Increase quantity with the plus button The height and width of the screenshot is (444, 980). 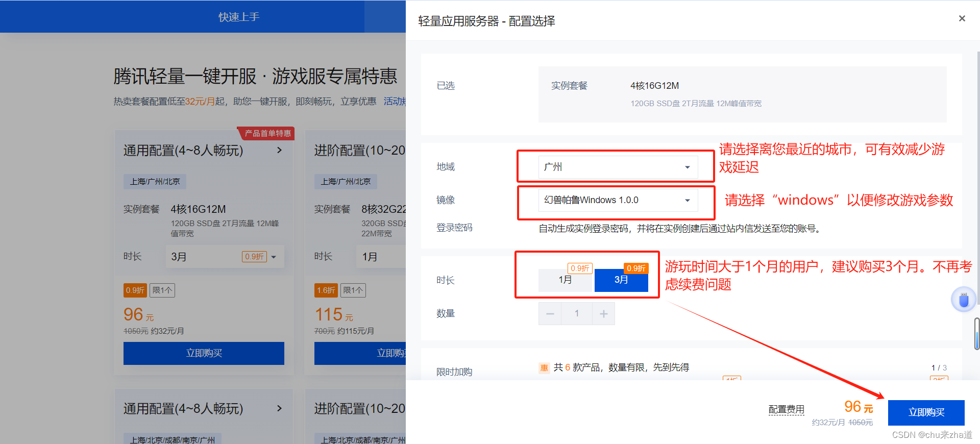coord(603,313)
